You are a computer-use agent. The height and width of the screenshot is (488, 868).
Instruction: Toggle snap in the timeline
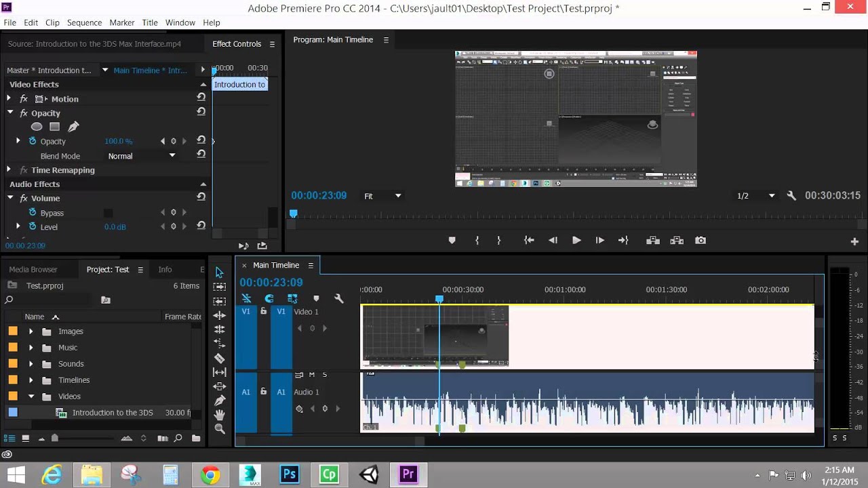[269, 298]
